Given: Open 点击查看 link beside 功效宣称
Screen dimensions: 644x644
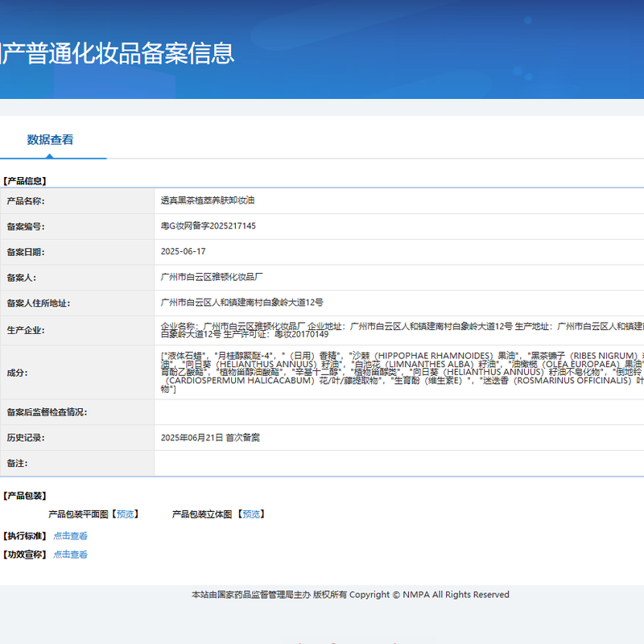Looking at the screenshot, I should point(70,555).
